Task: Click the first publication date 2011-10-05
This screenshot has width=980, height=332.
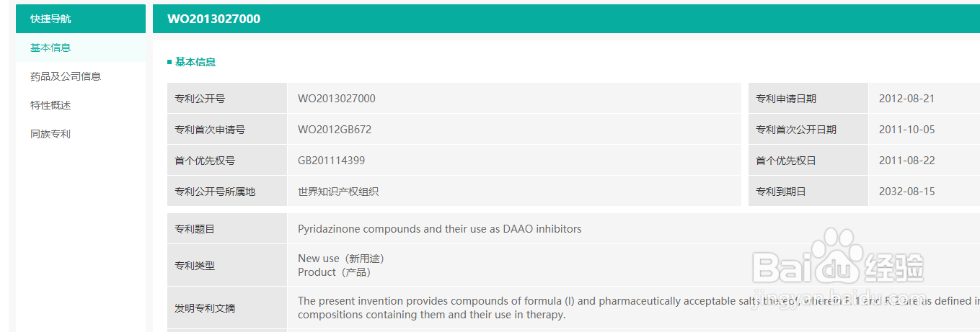Action: click(x=906, y=130)
